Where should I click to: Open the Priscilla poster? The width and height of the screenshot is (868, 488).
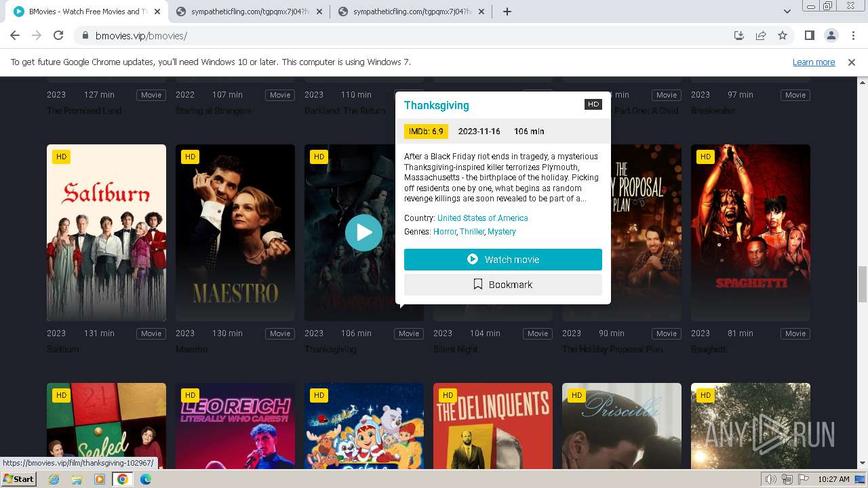pos(622,426)
